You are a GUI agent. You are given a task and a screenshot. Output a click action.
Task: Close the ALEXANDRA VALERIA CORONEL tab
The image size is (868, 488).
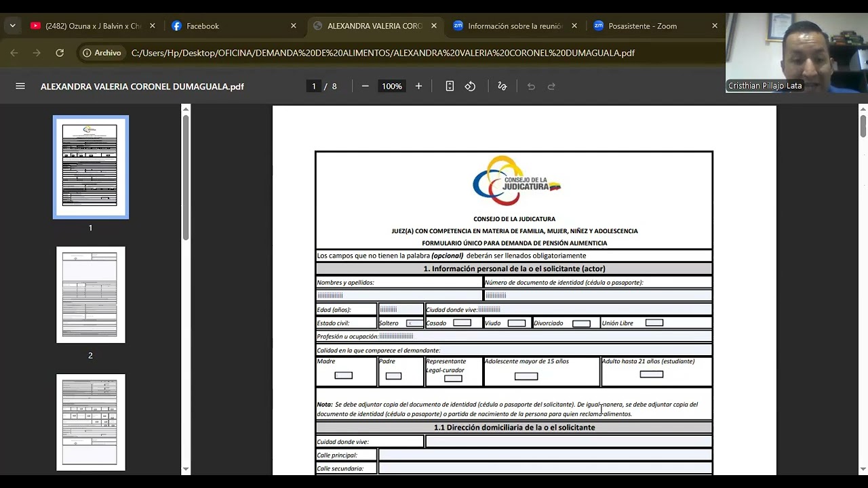(x=434, y=26)
